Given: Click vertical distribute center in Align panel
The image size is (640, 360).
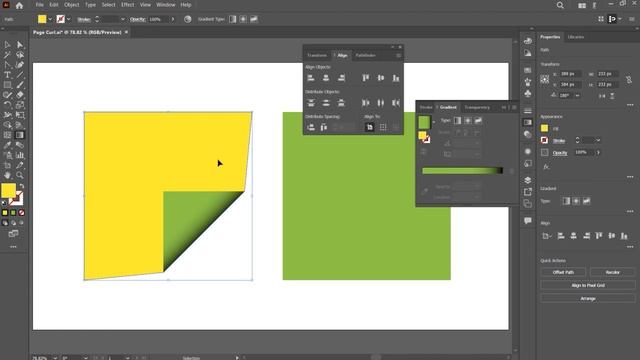Looking at the screenshot, I should click(x=326, y=103).
